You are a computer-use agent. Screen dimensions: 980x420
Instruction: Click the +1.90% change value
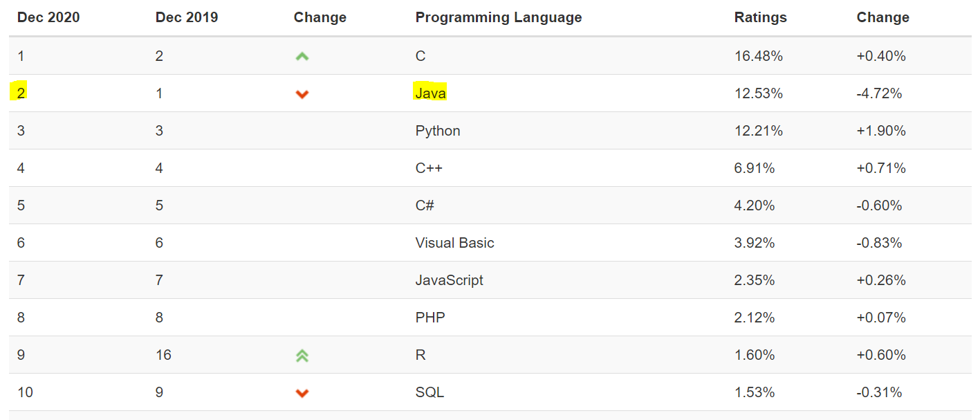point(881,131)
